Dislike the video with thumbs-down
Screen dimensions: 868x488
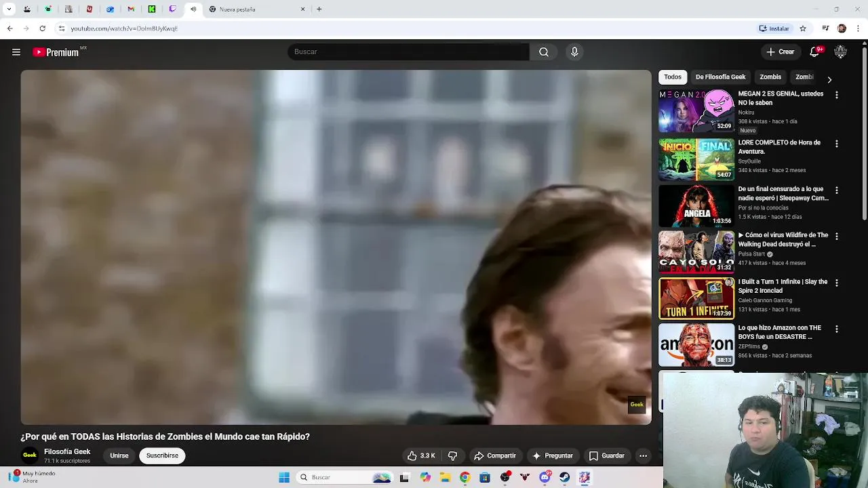pos(453,455)
